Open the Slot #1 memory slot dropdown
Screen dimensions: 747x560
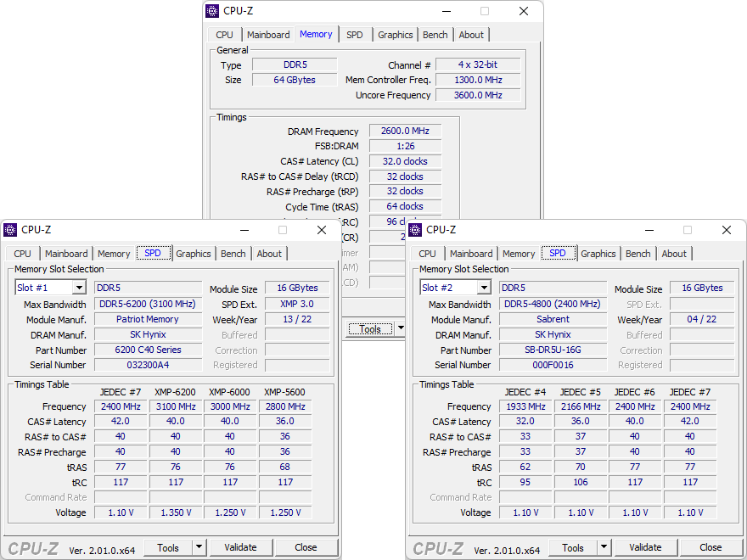tap(78, 288)
